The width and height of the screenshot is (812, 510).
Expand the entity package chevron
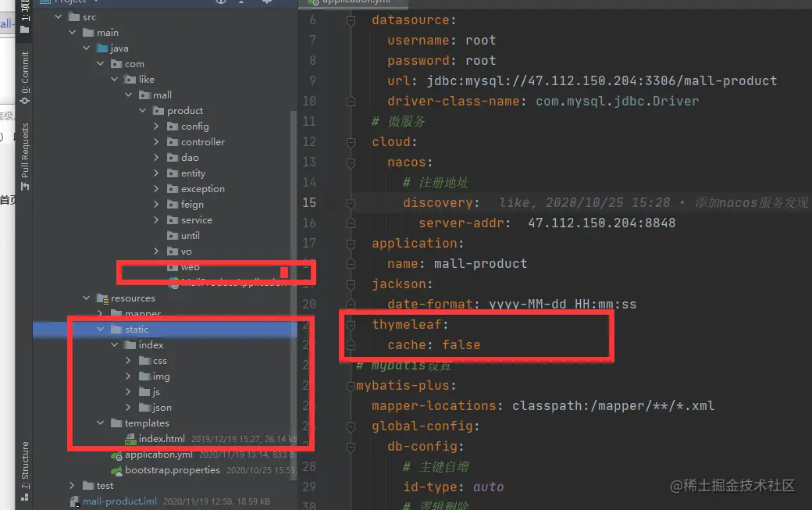pos(156,173)
